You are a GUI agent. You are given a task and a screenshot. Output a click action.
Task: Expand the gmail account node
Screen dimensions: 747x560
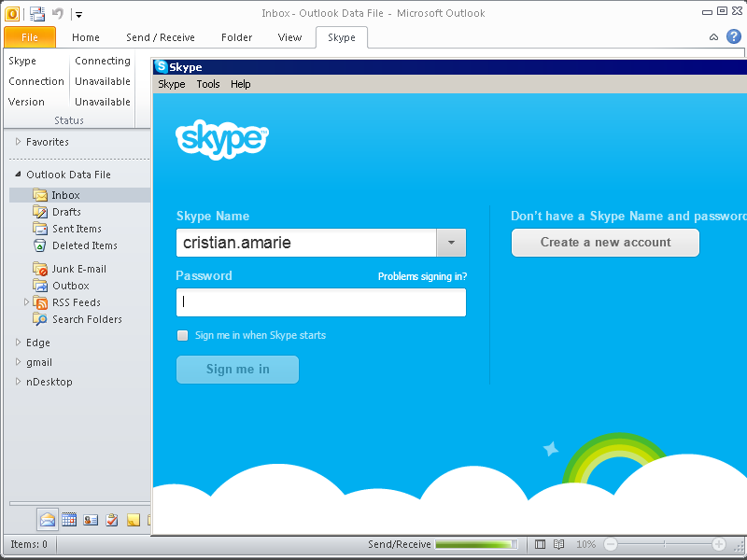18,362
